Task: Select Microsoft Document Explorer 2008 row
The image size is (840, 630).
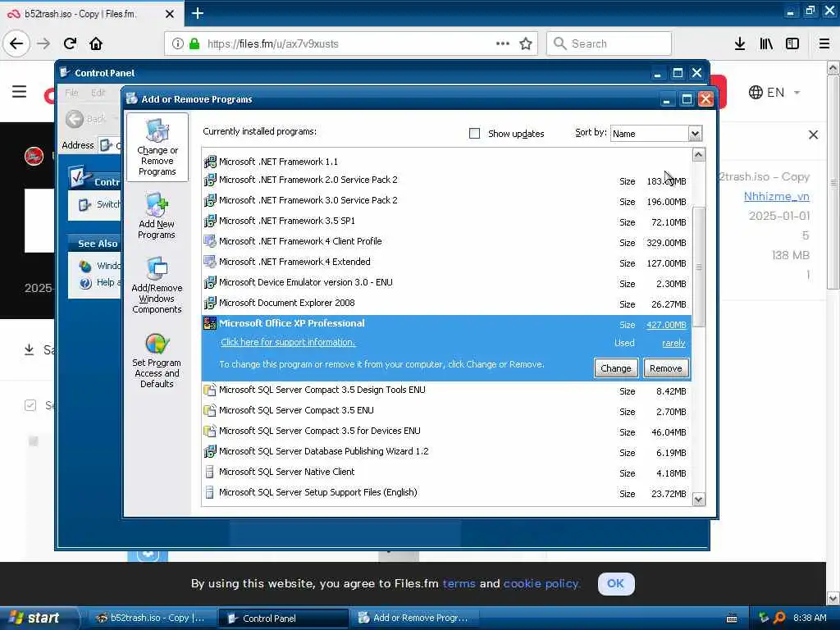Action: click(x=445, y=304)
